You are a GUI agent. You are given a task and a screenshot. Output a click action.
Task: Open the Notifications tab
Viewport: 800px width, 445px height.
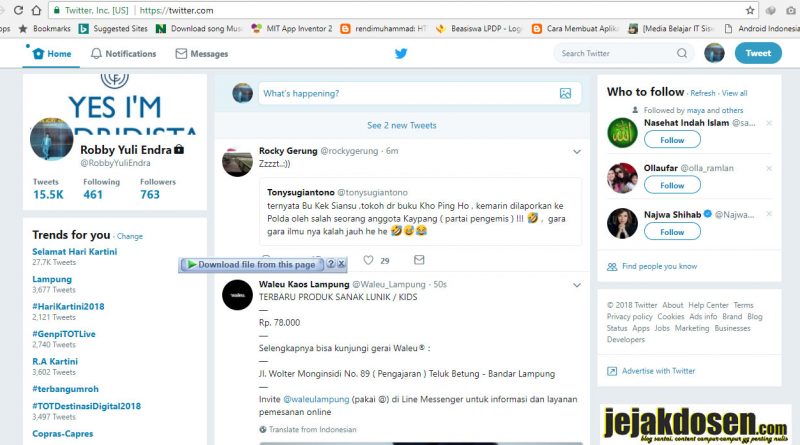click(123, 54)
